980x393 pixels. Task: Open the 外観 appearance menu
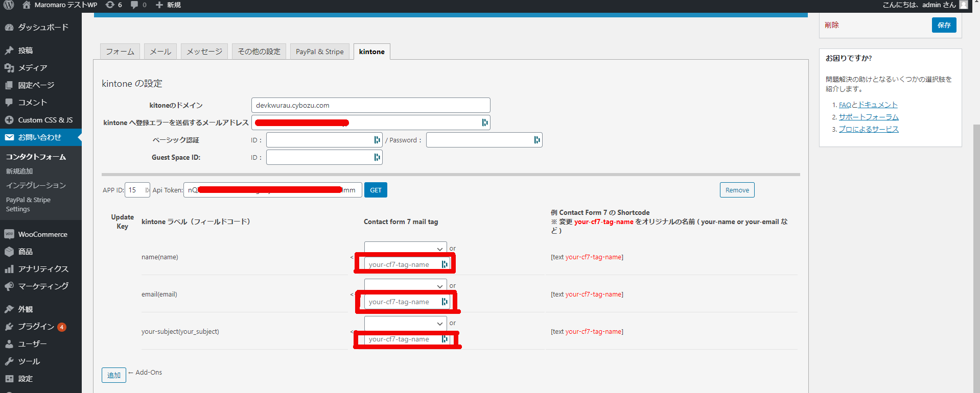(x=41, y=309)
